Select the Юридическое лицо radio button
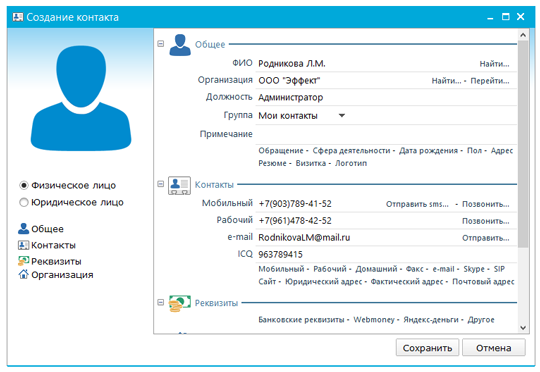540x372 pixels. (x=23, y=202)
